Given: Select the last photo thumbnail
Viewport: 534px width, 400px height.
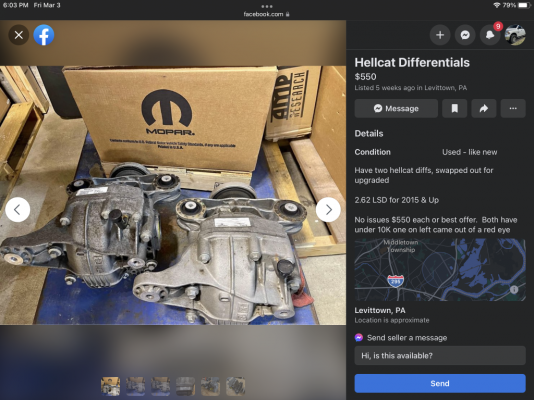Looking at the screenshot, I should click(235, 386).
